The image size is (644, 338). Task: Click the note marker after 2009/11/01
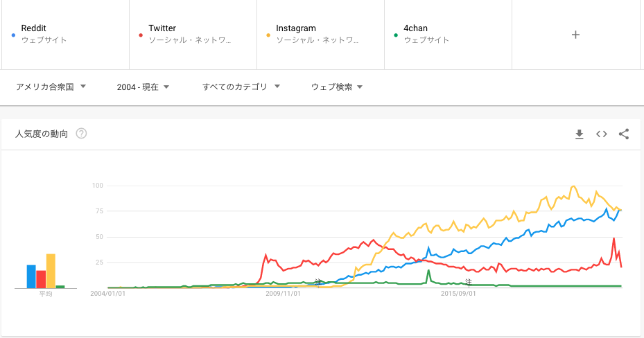(318, 282)
